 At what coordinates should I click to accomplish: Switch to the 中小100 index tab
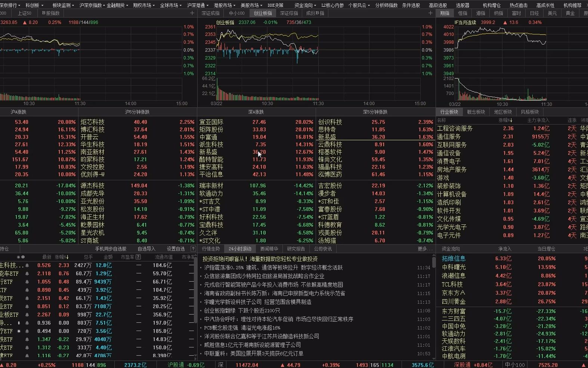tap(237, 13)
